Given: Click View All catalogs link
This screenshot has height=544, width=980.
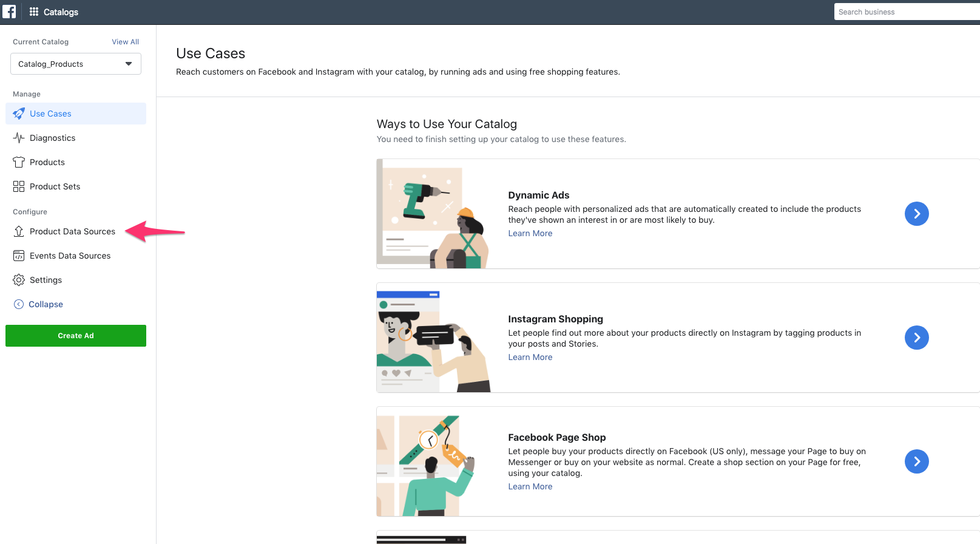Looking at the screenshot, I should 125,42.
